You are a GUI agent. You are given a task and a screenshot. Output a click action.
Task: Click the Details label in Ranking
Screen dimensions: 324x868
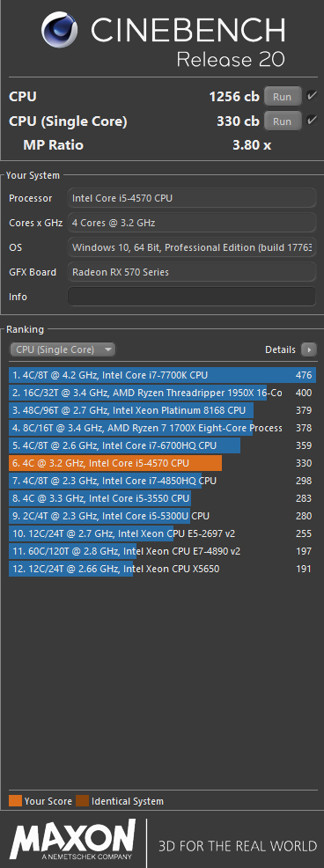280,349
